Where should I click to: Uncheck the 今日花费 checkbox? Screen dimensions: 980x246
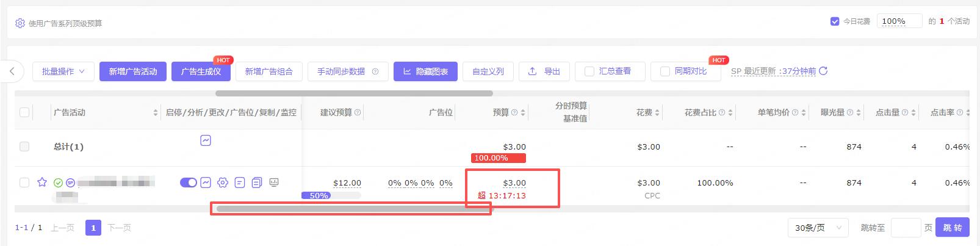coord(835,21)
